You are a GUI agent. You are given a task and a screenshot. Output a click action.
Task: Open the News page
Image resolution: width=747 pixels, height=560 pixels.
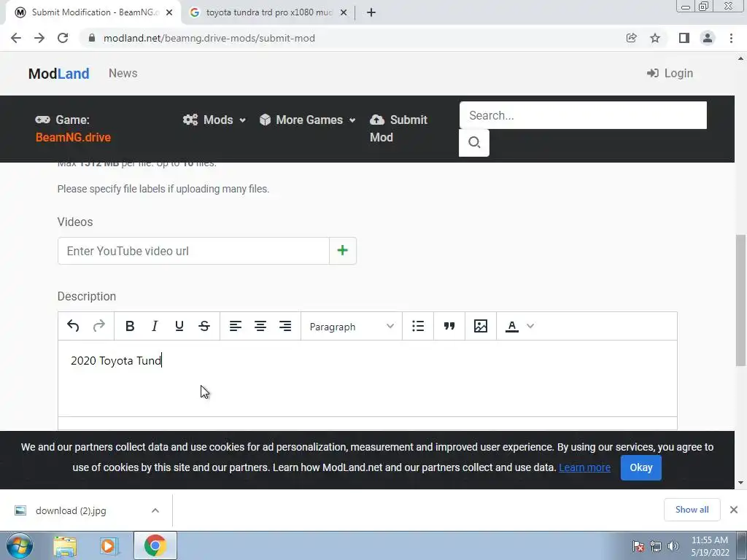(123, 74)
